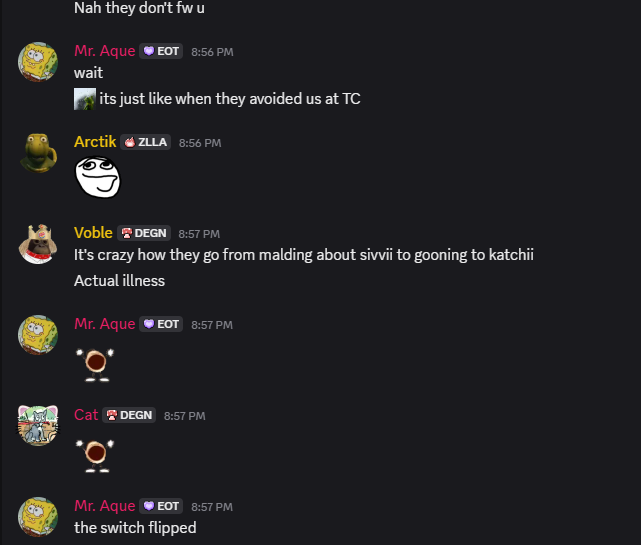Click the SpongeBob avatar beside 'the switch flipped'
Image resolution: width=641 pixels, height=545 pixels.
38,517
